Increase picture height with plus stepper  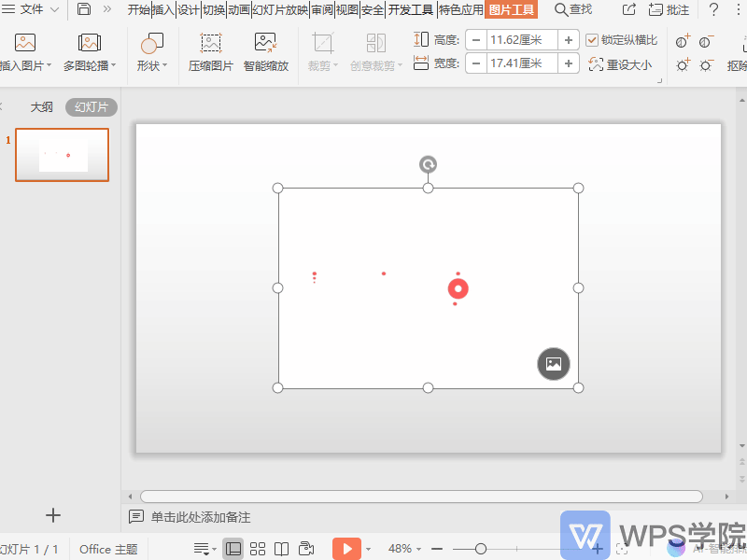(x=569, y=40)
